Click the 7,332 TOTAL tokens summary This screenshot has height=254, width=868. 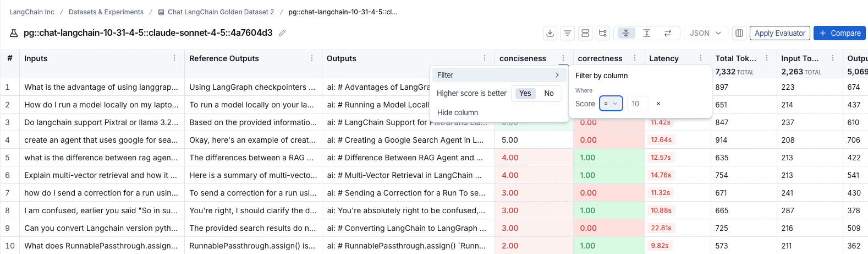(x=735, y=72)
